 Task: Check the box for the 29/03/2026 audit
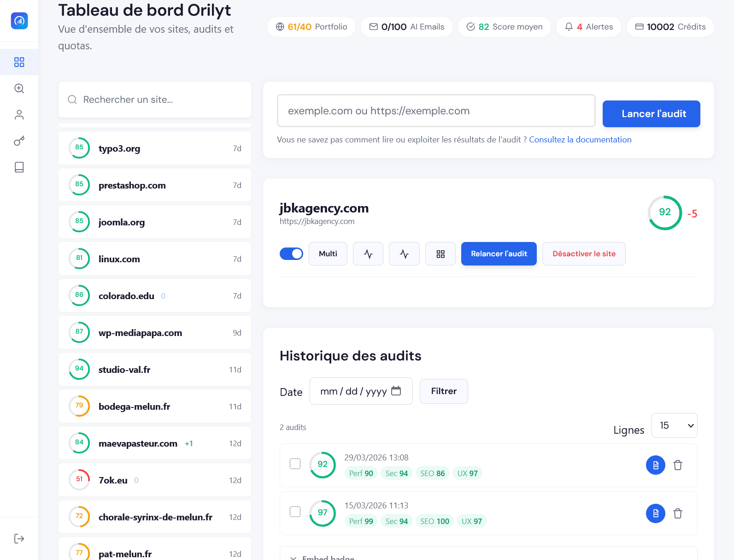point(295,464)
